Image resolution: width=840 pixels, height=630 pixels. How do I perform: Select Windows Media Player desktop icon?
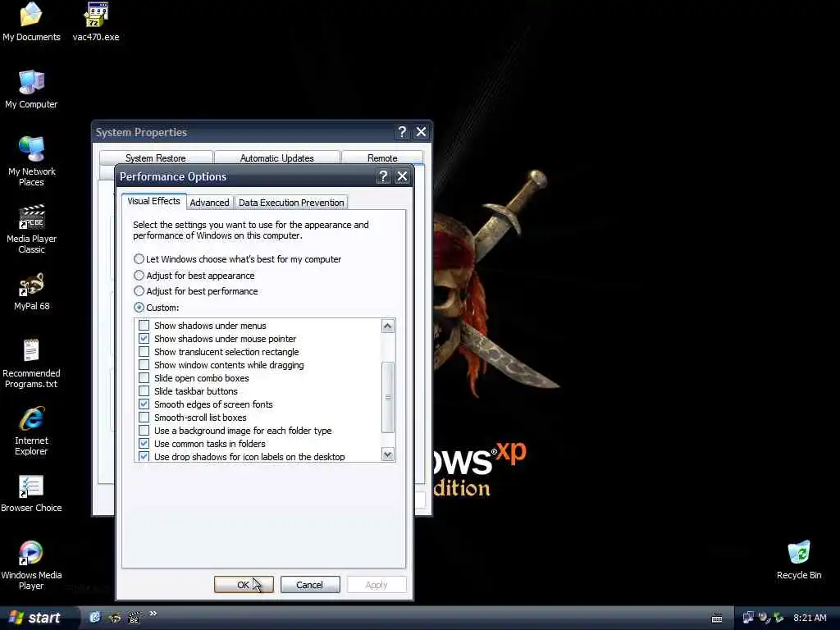[31, 565]
